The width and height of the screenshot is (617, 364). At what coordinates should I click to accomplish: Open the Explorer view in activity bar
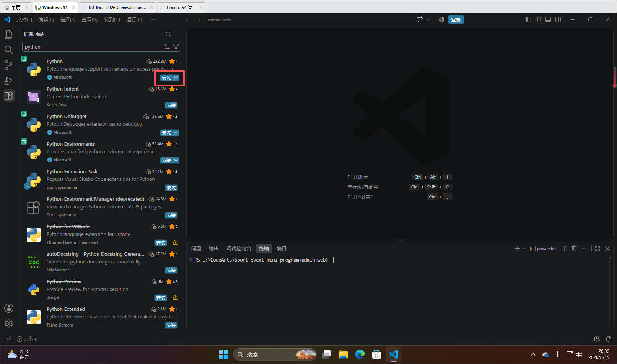pos(8,34)
